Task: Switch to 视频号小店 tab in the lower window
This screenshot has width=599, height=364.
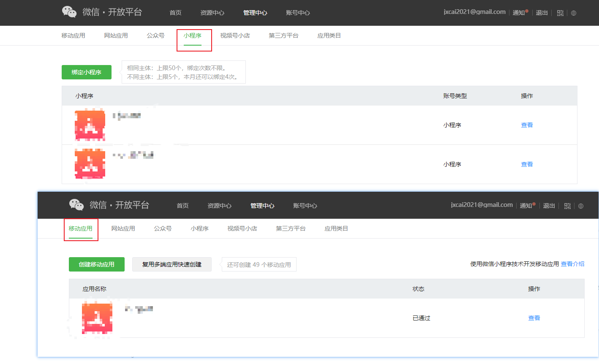Action: pyautogui.click(x=242, y=228)
